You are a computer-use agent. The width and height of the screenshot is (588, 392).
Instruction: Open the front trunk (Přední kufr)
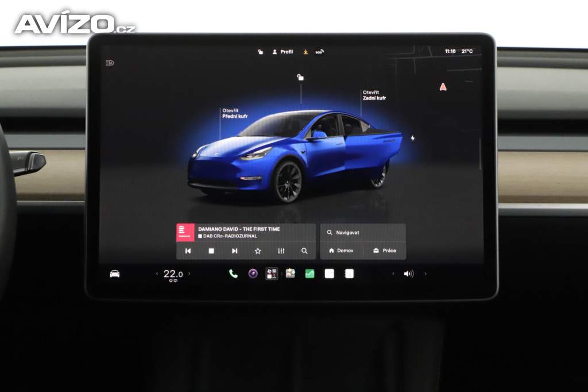[235, 113]
